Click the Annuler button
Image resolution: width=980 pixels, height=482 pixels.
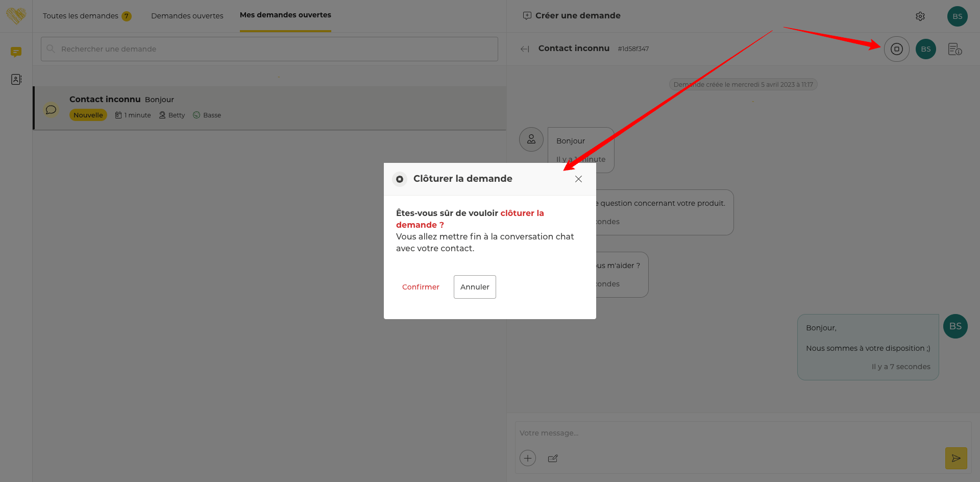(x=475, y=287)
